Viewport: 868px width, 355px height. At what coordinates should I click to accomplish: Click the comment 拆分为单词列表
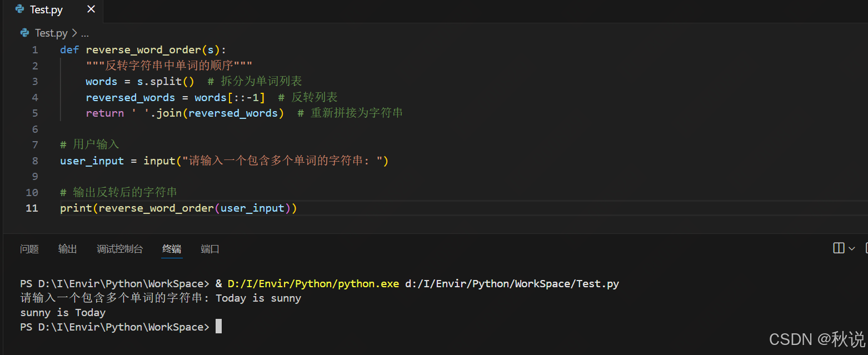pyautogui.click(x=255, y=81)
